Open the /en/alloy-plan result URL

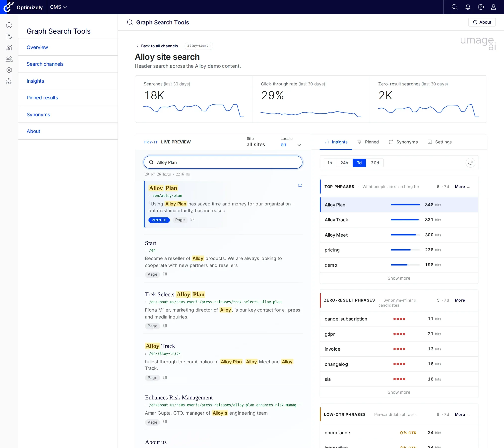coord(167,196)
